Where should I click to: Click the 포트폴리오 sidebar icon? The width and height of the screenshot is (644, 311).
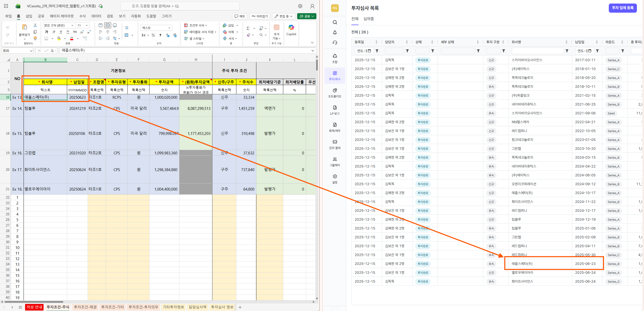tap(335, 92)
